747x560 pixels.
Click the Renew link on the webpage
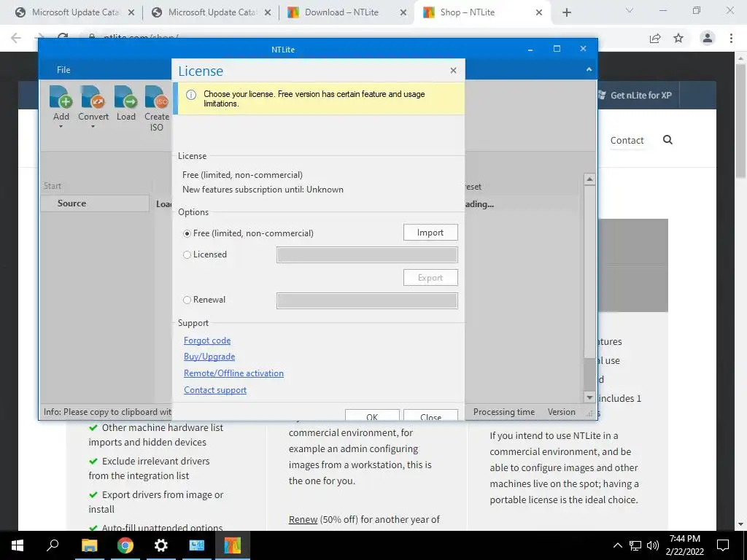[x=303, y=519]
